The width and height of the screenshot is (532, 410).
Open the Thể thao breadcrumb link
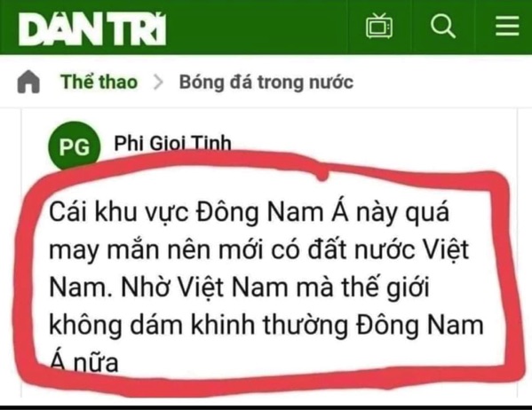click(x=99, y=82)
